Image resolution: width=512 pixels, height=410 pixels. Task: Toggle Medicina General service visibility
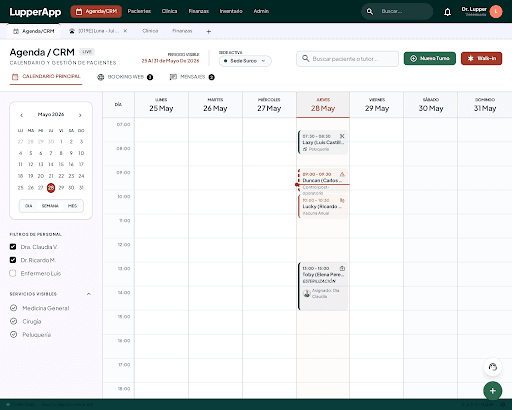click(x=14, y=308)
